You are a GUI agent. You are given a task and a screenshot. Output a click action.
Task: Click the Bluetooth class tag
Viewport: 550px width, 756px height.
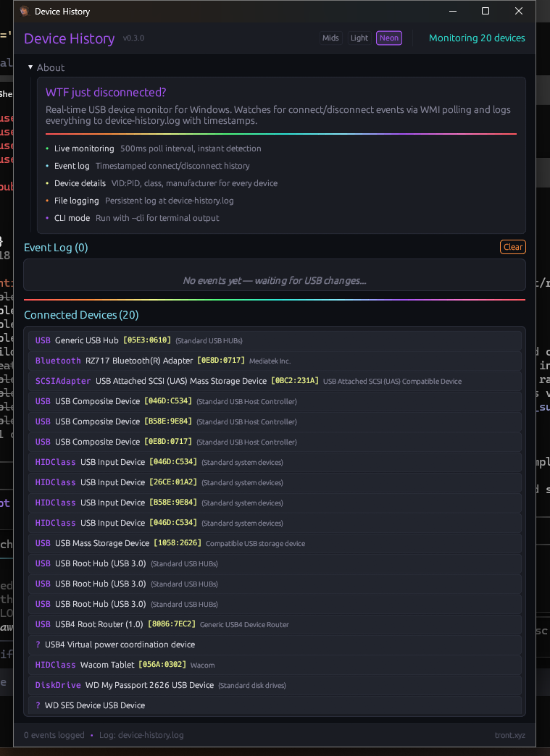(x=58, y=361)
